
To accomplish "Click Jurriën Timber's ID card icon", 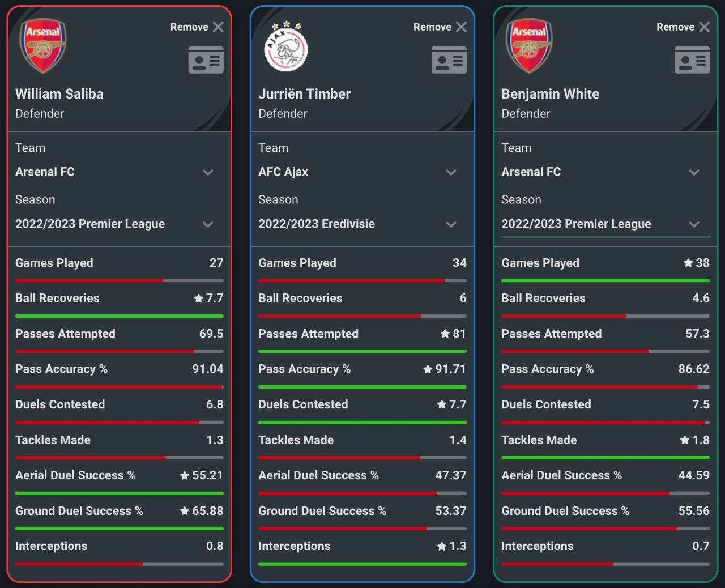I will click(449, 60).
